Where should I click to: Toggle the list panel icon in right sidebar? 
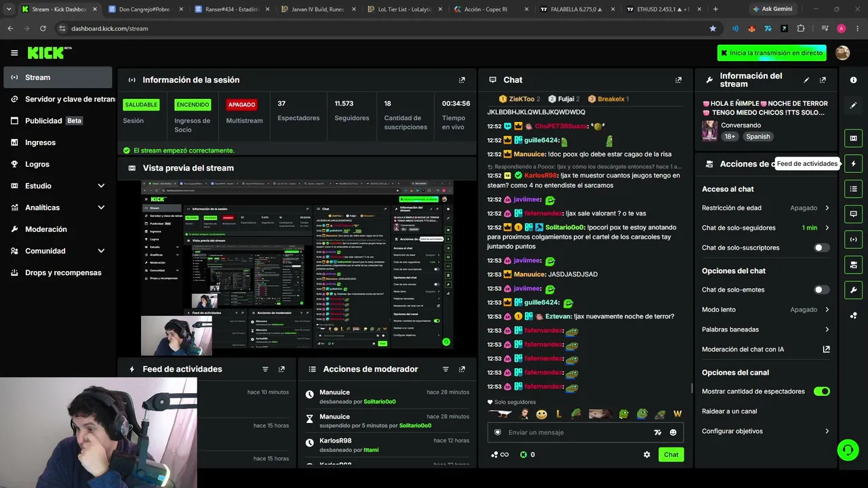point(853,188)
